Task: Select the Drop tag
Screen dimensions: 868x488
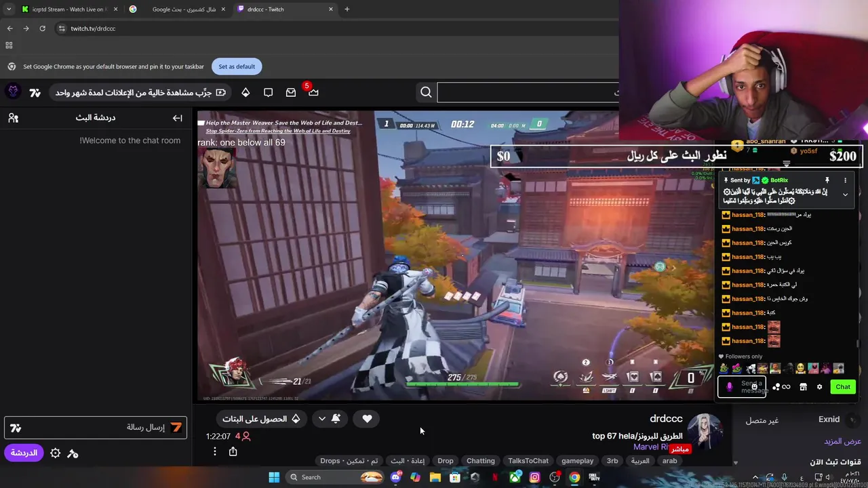Action: [446, 461]
